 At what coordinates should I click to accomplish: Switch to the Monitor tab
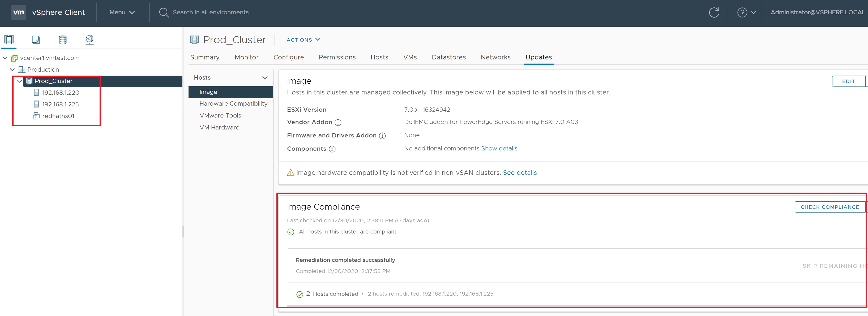coord(246,57)
